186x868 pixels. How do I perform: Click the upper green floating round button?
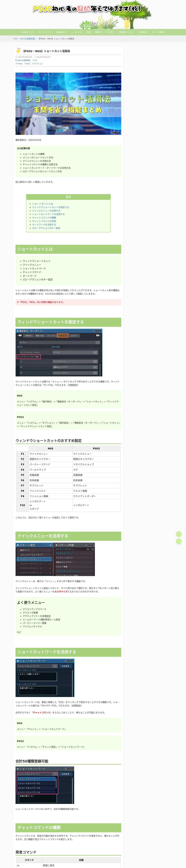(x=179, y=534)
